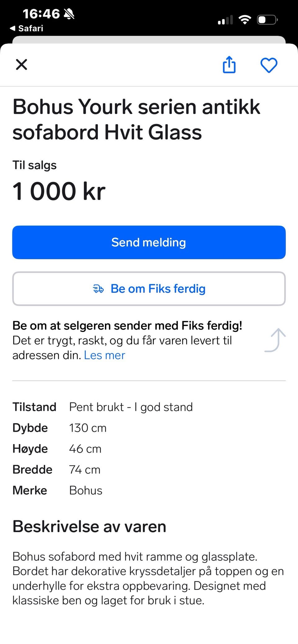Tap the curved arrow illustration

[x=275, y=340]
